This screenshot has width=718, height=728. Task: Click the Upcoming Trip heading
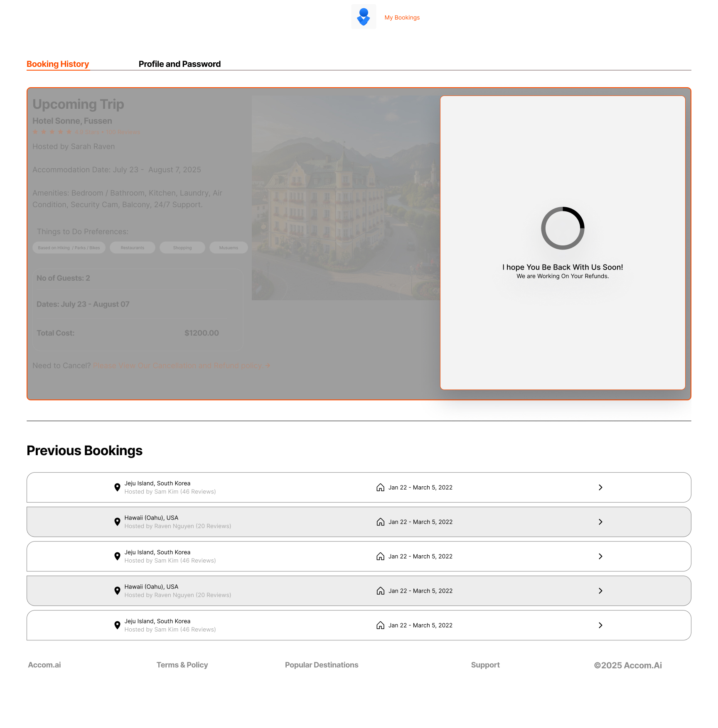pyautogui.click(x=78, y=104)
